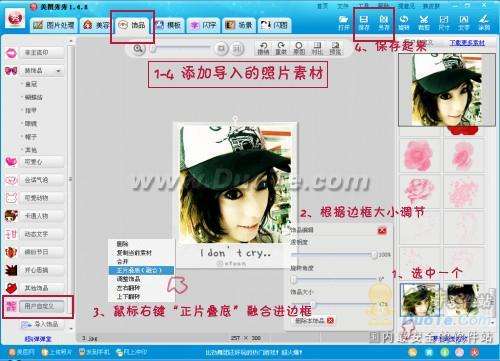The image size is (500, 361).
Task: Click the 打开 open folder icon
Action: tap(343, 23)
